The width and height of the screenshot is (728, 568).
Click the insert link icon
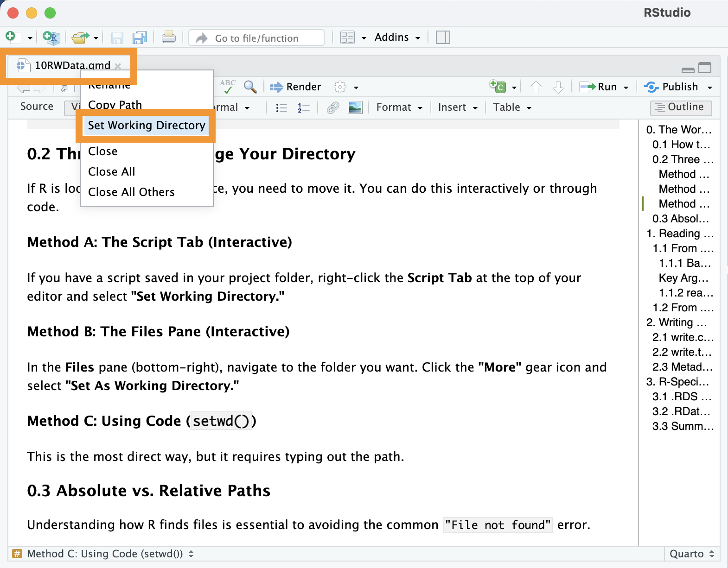point(333,107)
